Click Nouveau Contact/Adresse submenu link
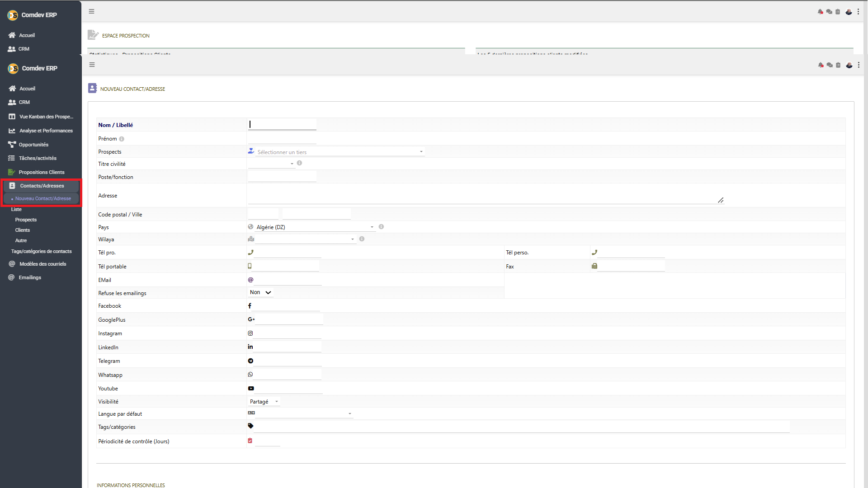The image size is (868, 488). pyautogui.click(x=43, y=198)
